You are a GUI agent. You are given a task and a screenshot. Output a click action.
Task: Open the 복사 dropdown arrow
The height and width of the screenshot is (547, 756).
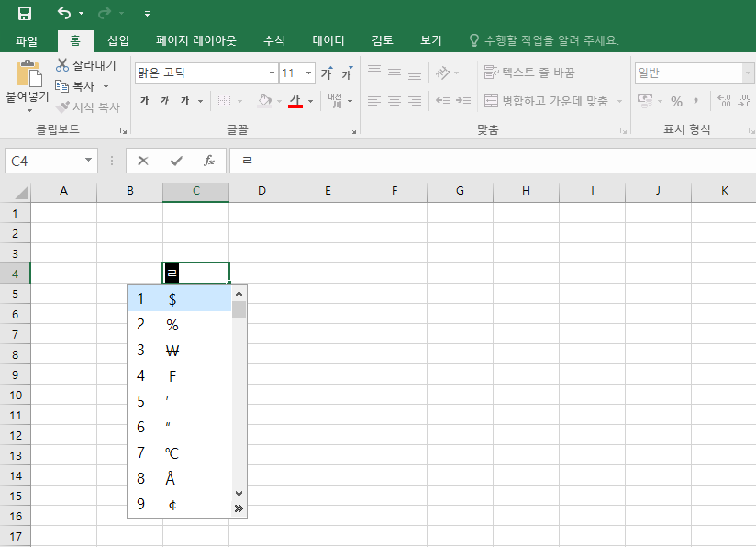point(106,87)
